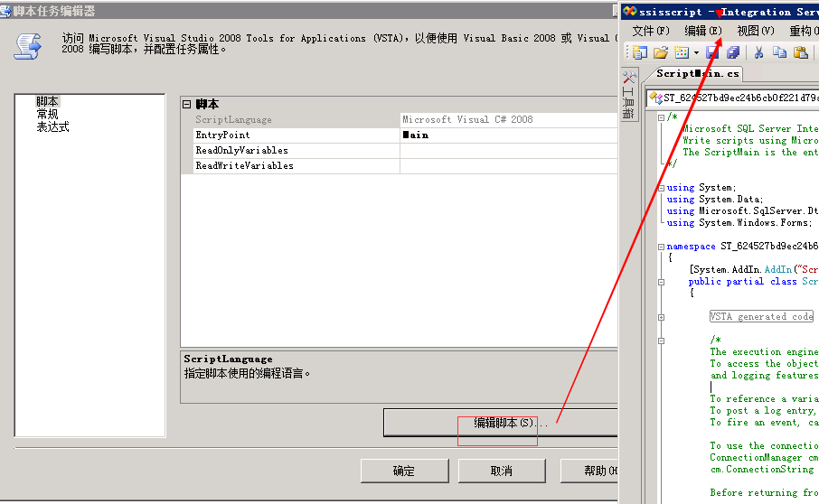The width and height of the screenshot is (819, 504).
Task: Click the 'public partial class' code line
Action: (753, 281)
